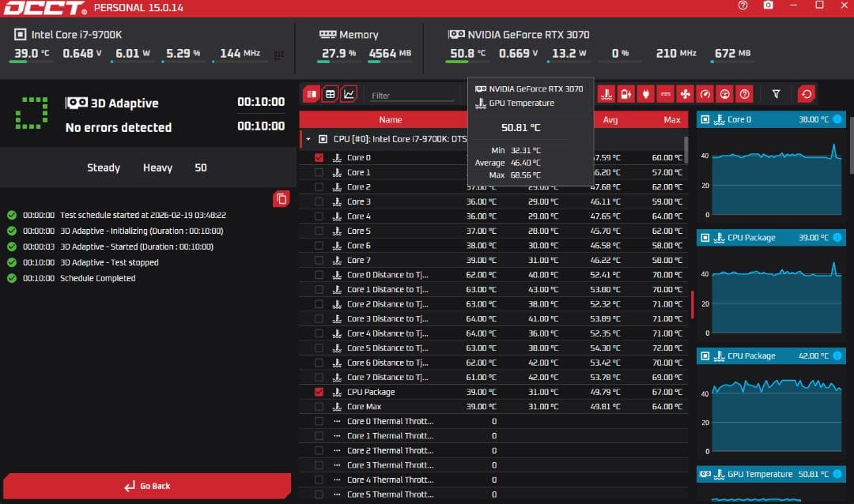This screenshot has height=504, width=854.
Task: Click the CPU temperature reading 39.0 °C
Action: [31, 54]
